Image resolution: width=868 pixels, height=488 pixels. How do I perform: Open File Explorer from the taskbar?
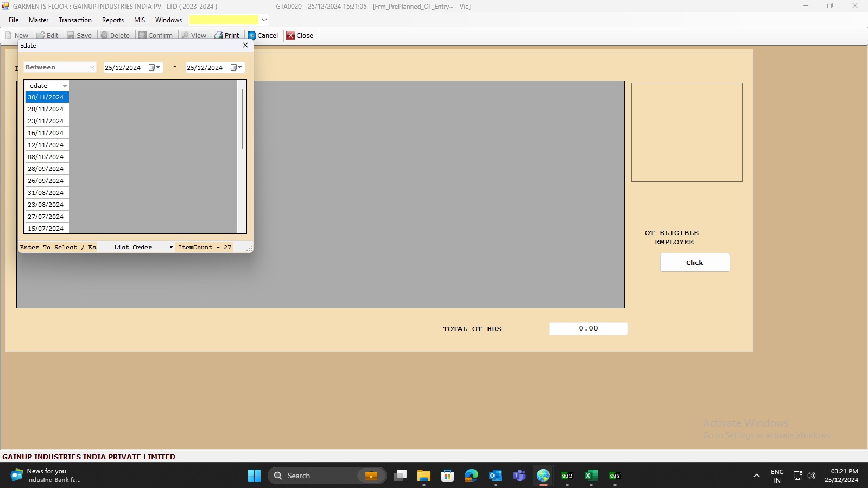click(x=423, y=476)
